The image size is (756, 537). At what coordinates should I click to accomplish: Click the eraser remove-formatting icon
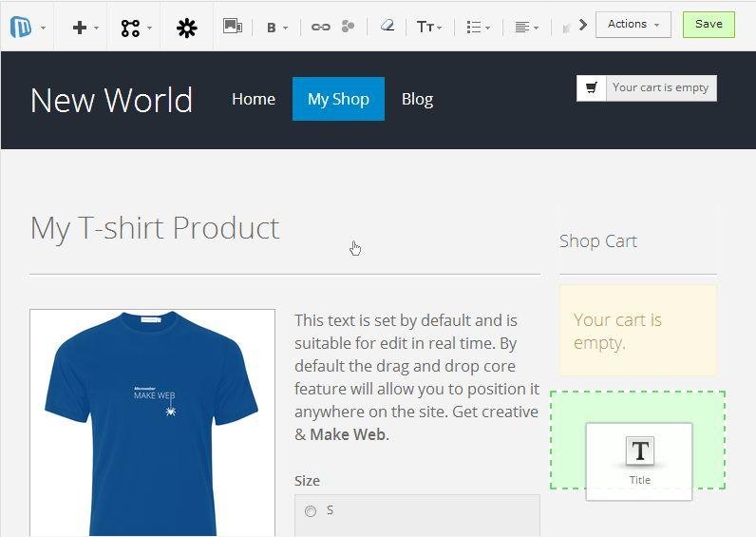coord(387,26)
